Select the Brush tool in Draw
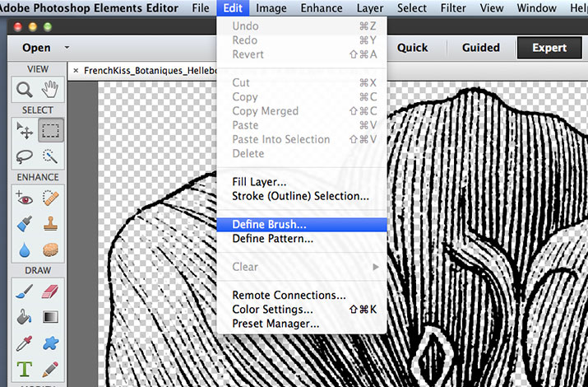This screenshot has width=588, height=387. point(25,291)
